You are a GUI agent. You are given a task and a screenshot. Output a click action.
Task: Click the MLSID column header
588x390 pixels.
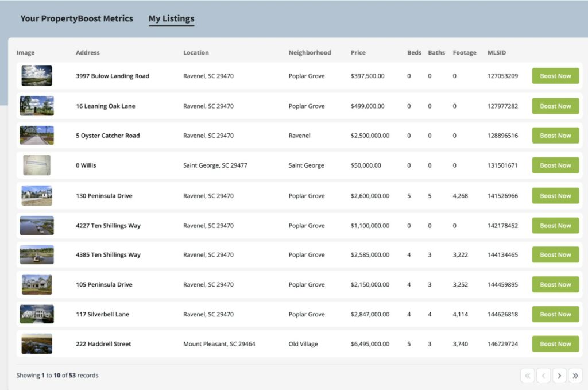click(496, 53)
